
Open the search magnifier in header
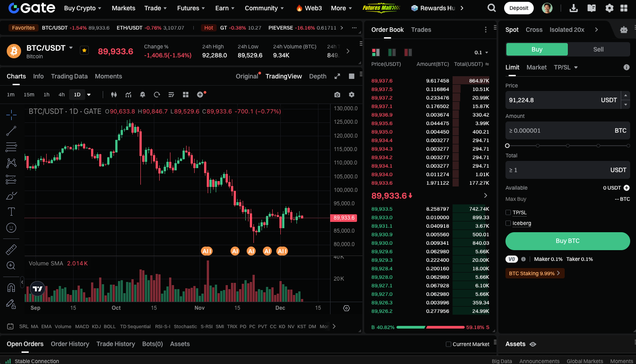coord(492,8)
